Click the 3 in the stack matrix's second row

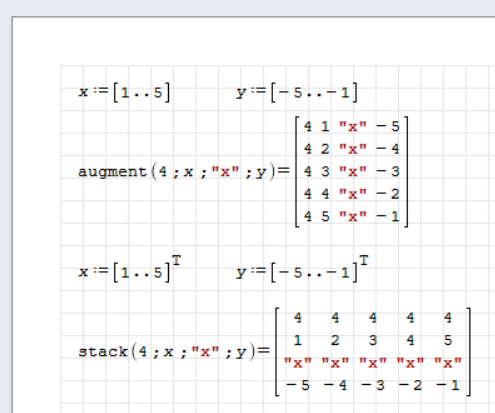(373, 340)
